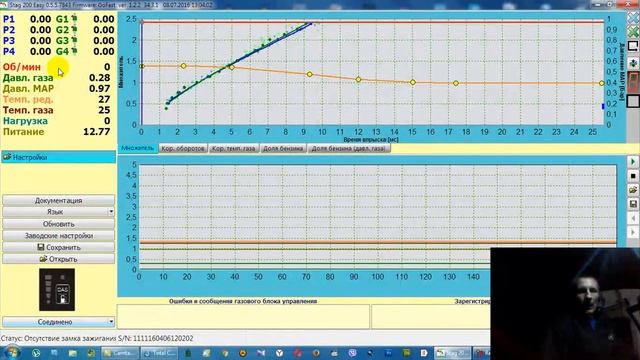Click the Сохранить button
Screen dimensions: 640x360
tap(58, 247)
